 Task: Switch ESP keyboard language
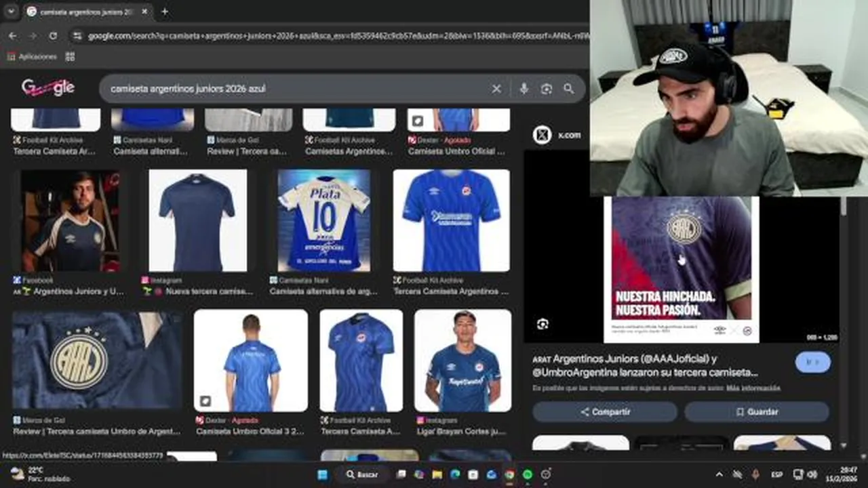coord(777,474)
